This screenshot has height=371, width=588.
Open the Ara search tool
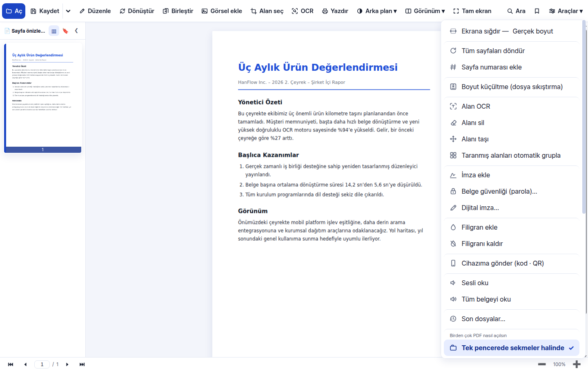516,11
